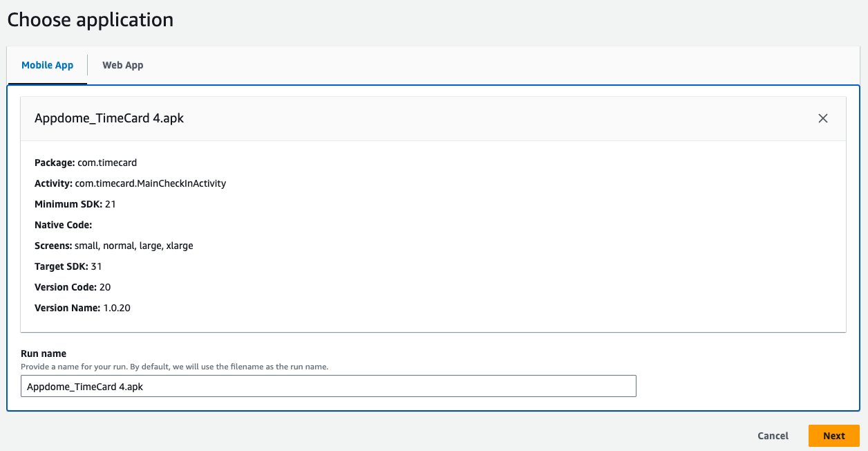Click the Screens supported sizes list

[133, 246]
